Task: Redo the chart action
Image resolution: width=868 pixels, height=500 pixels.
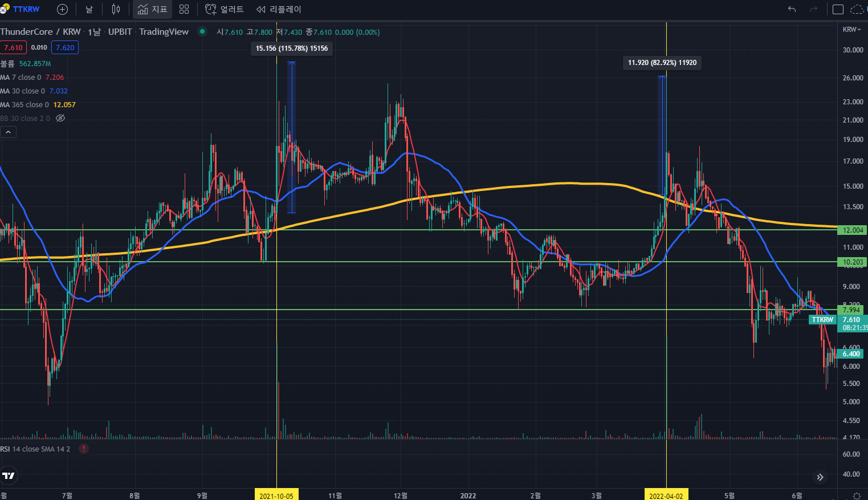Action: coord(813,9)
